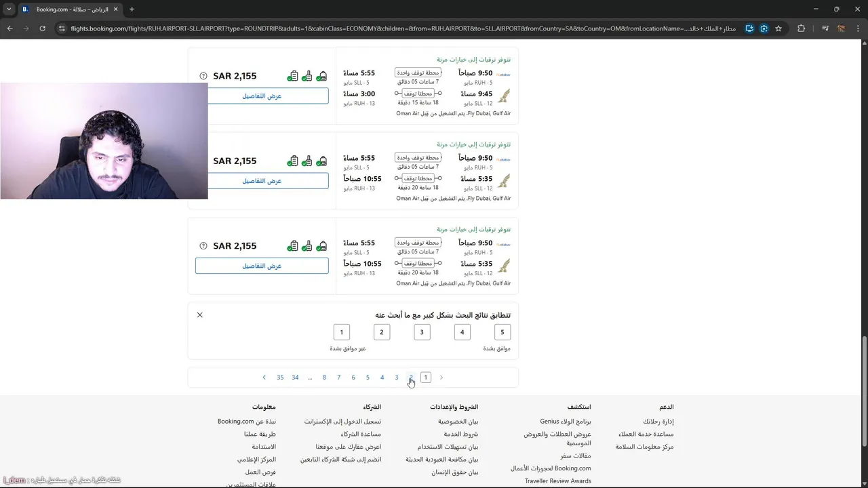
Task: Open بيان حقوق الإنسان link
Action: (455, 472)
